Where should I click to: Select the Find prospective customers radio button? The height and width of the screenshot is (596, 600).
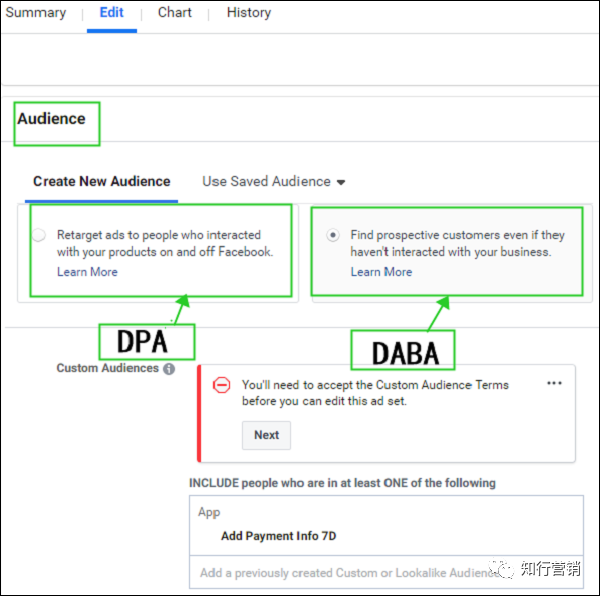pyautogui.click(x=333, y=234)
